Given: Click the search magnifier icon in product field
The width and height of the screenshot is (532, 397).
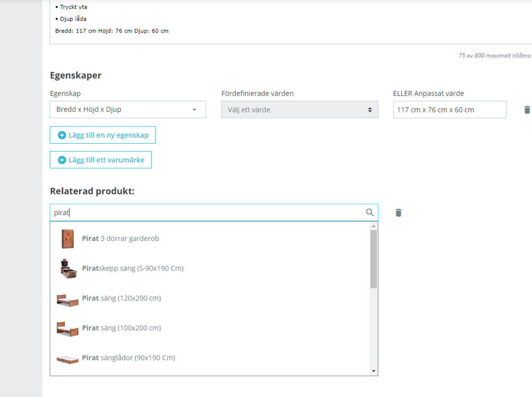Looking at the screenshot, I should point(369,212).
